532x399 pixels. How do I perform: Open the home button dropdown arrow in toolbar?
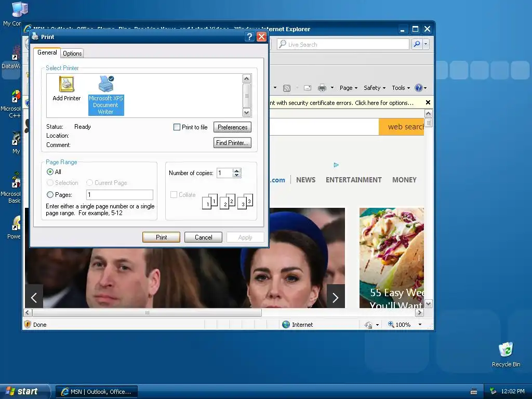[x=275, y=88]
